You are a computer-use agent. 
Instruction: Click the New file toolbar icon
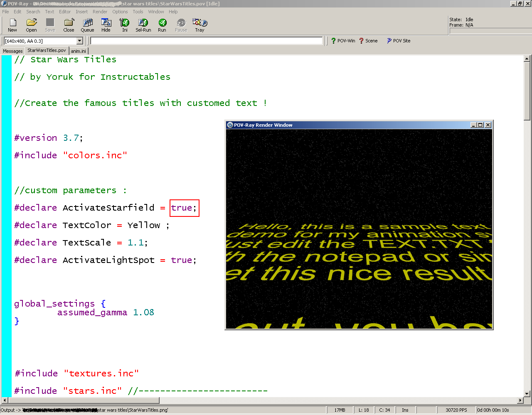click(x=12, y=25)
